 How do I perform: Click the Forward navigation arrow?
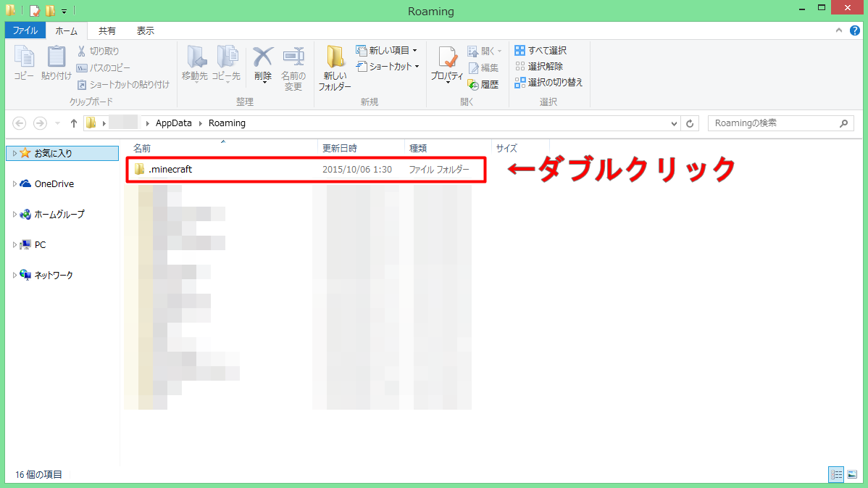pyautogui.click(x=40, y=123)
